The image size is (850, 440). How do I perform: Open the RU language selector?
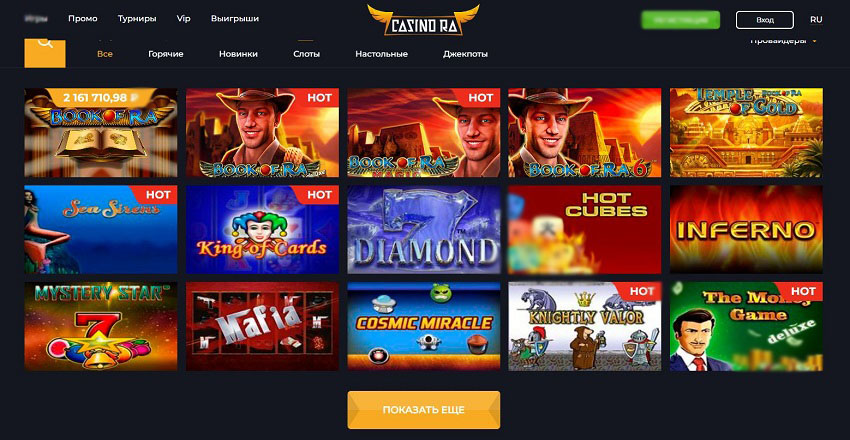(816, 20)
